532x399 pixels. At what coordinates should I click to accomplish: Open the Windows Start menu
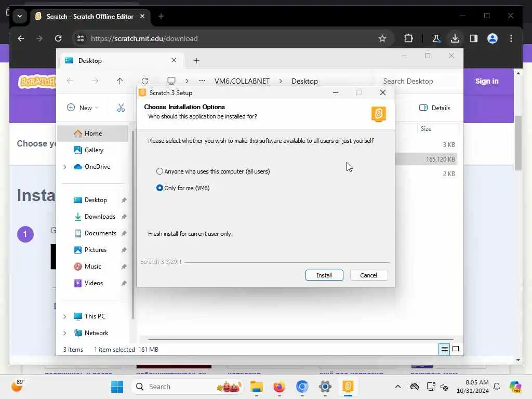click(117, 387)
